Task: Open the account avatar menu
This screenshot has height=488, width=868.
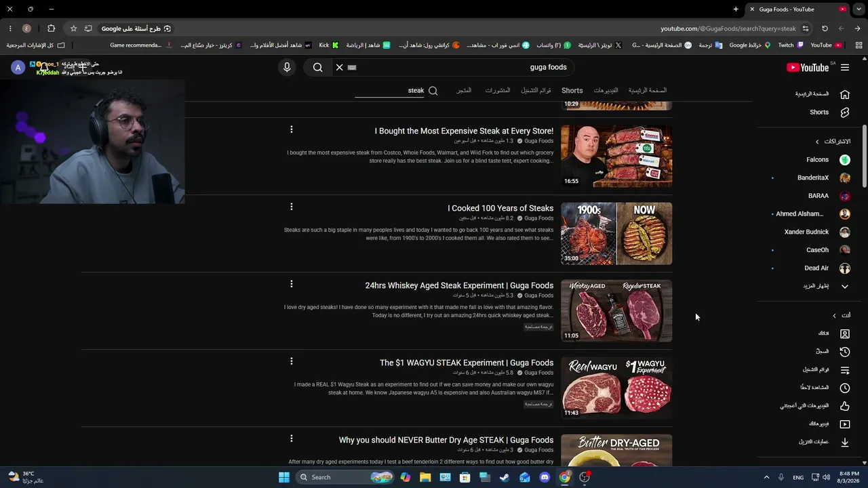Action: (x=18, y=67)
